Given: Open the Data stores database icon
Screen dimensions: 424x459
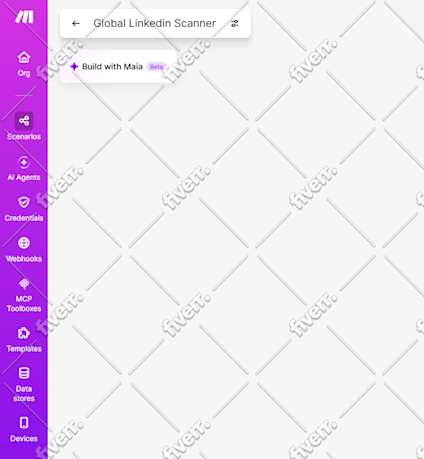Looking at the screenshot, I should (x=24, y=373).
